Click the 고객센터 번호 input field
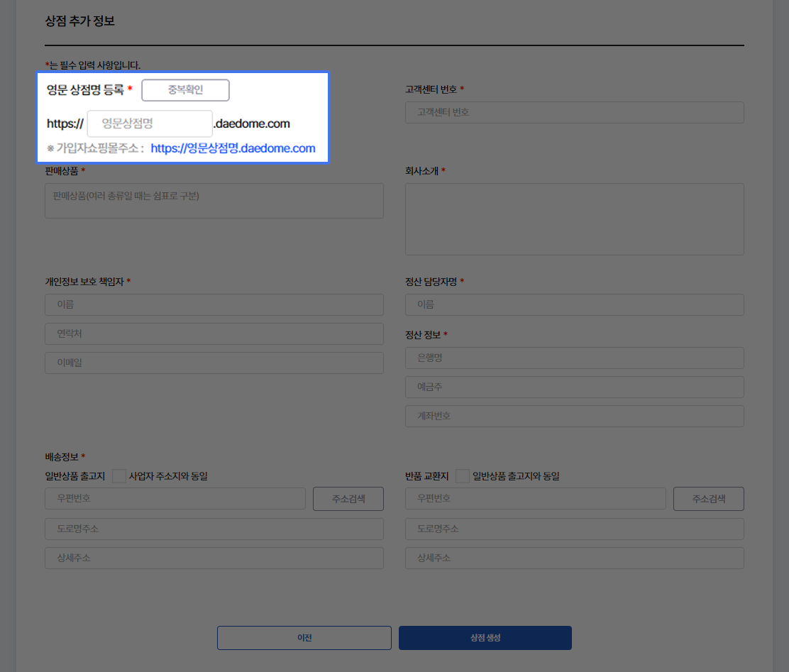The image size is (789, 672). click(x=574, y=112)
